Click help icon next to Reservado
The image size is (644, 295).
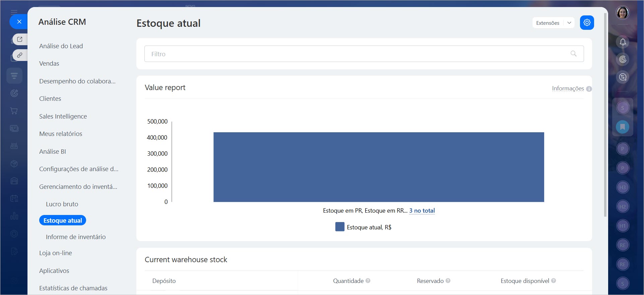coord(448,281)
